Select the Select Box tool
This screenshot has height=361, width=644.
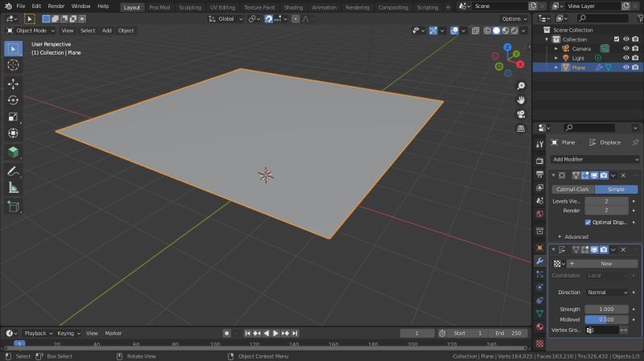coord(13,49)
